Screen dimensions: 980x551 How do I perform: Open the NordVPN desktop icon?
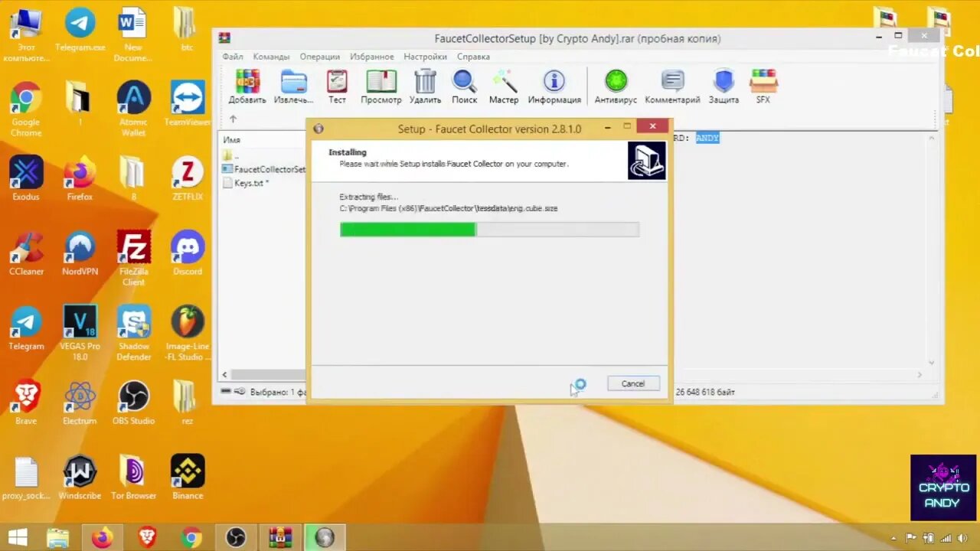point(80,253)
